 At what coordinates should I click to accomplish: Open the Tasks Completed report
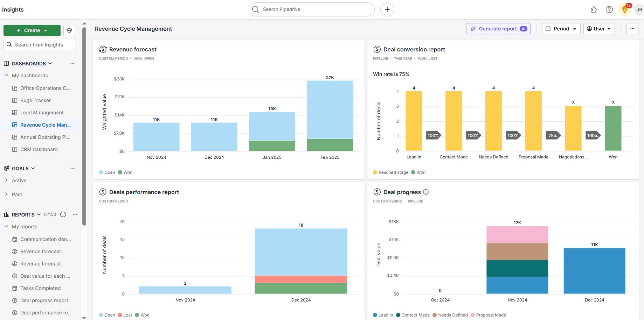click(40, 288)
